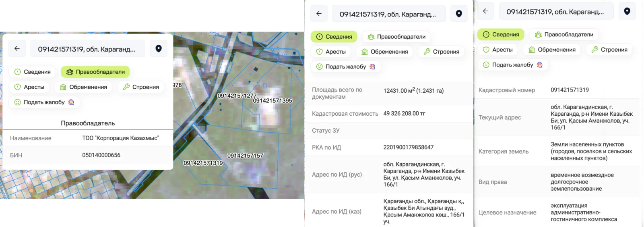
Task: Select Сведения tab in middle panel
Action: pos(334,37)
